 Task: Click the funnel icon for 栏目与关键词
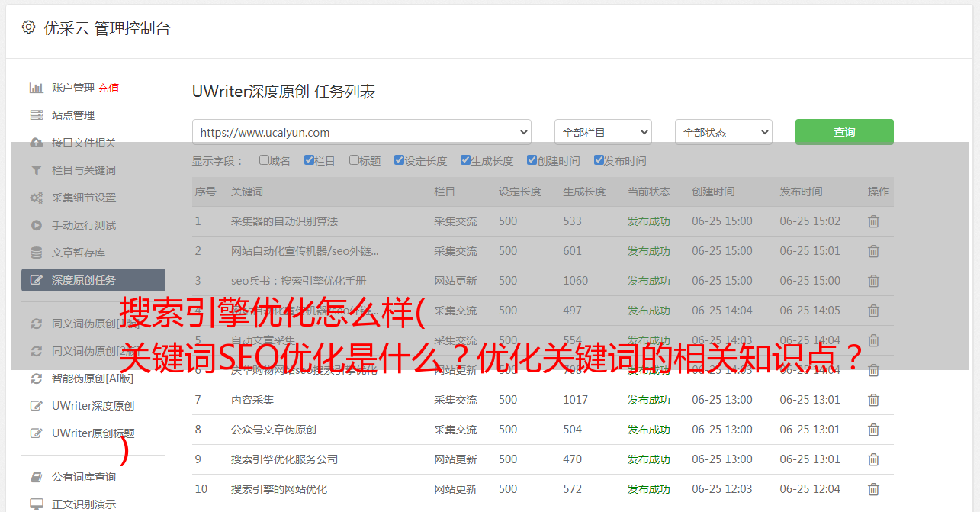pyautogui.click(x=36, y=170)
